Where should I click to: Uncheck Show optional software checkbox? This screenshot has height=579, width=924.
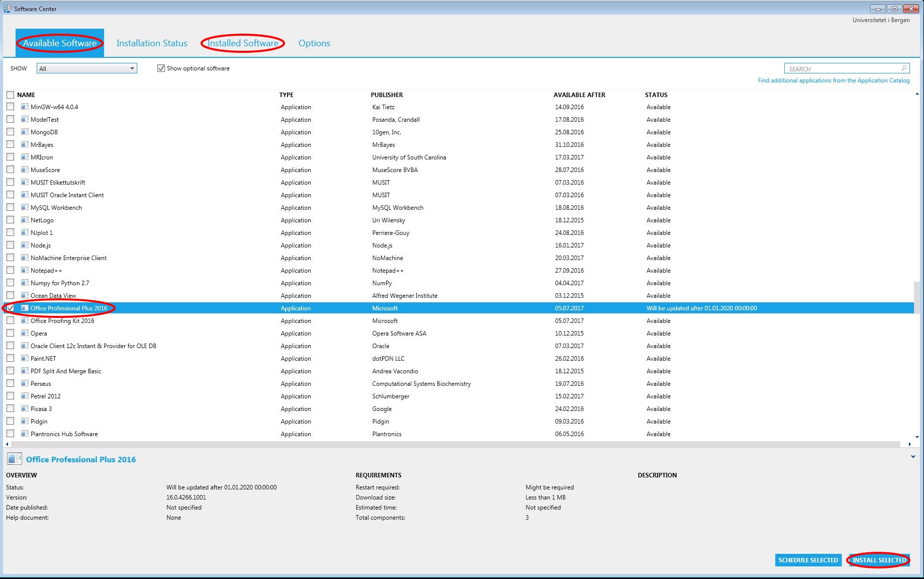pos(161,68)
